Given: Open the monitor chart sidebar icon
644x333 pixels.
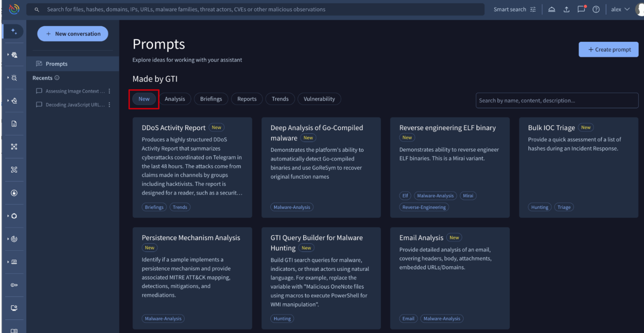Looking at the screenshot, I should [x=15, y=262].
